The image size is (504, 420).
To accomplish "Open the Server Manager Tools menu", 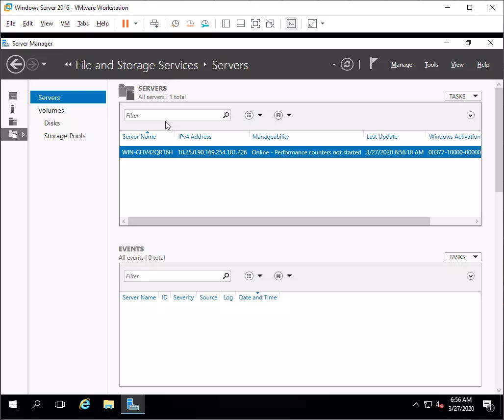I will click(x=431, y=65).
